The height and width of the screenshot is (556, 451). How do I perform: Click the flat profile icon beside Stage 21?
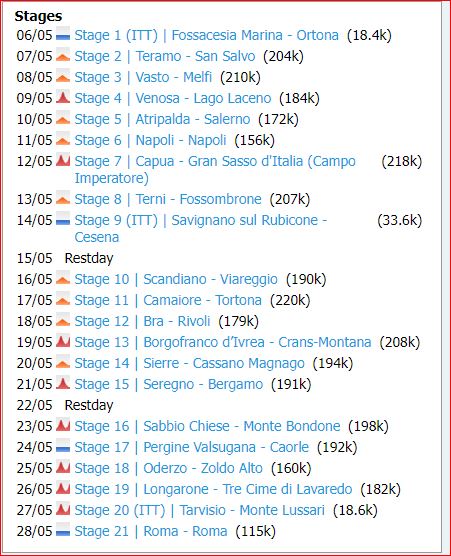[63, 529]
